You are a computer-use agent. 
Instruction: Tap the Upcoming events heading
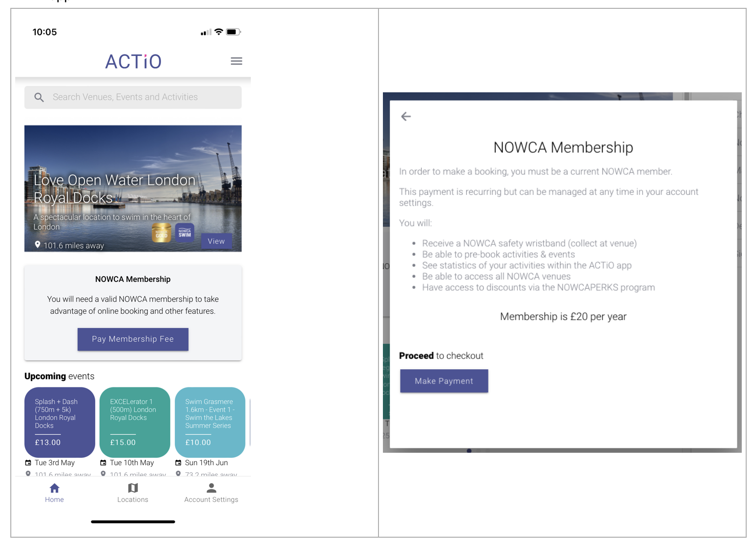(59, 376)
